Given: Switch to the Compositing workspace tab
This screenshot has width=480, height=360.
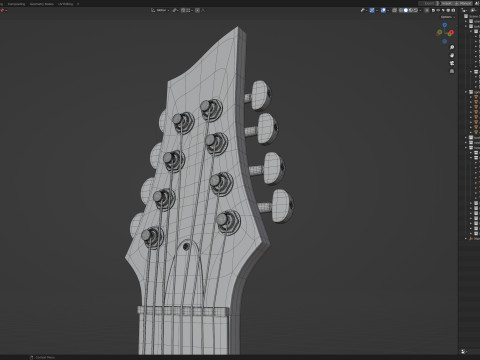Looking at the screenshot, I should 16,4.
